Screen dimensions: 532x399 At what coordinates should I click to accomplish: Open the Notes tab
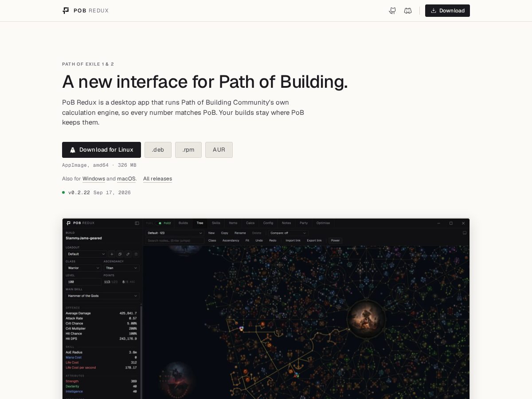click(x=286, y=223)
